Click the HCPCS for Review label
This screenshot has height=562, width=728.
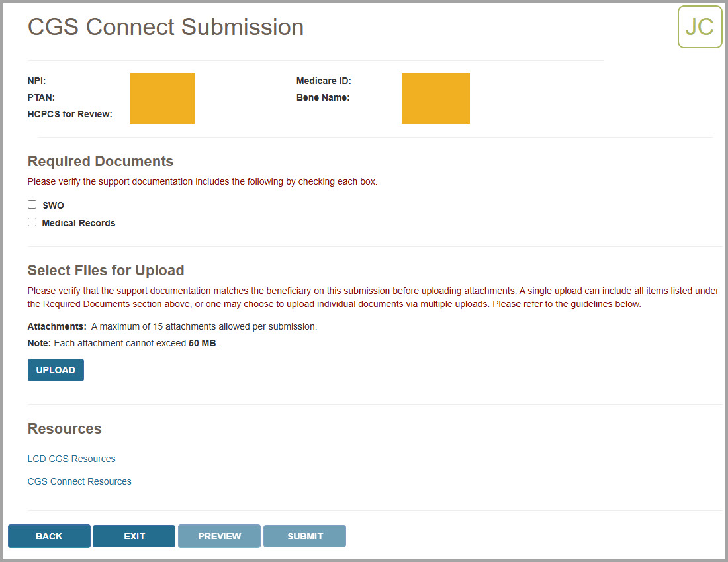click(70, 115)
